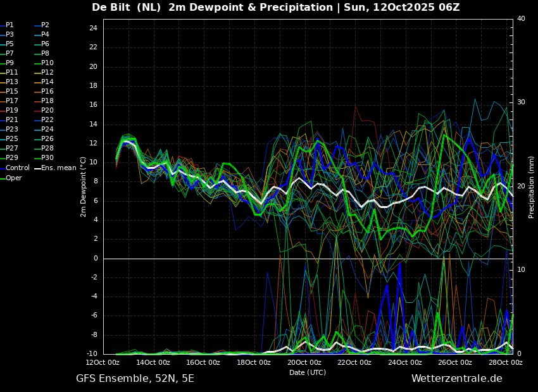
Task: Click the Wetterzentrale.de watermark text
Action: click(x=457, y=379)
